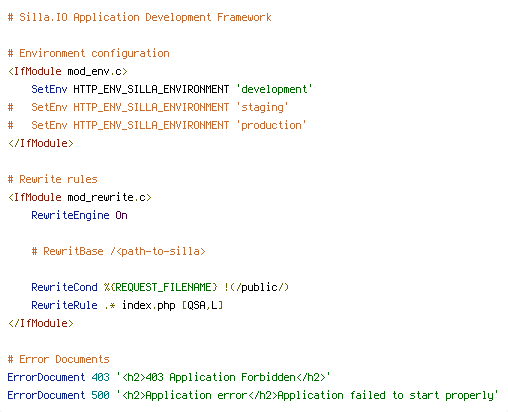Click the '# RewritBase /<path-to-silla>' comment
This screenshot has height=412, width=508.
(x=119, y=251)
